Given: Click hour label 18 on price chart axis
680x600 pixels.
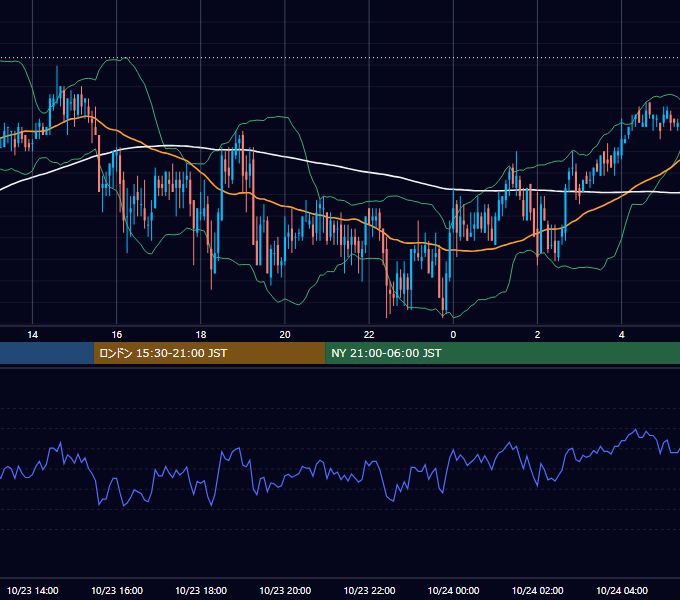Looking at the screenshot, I should pos(201,335).
